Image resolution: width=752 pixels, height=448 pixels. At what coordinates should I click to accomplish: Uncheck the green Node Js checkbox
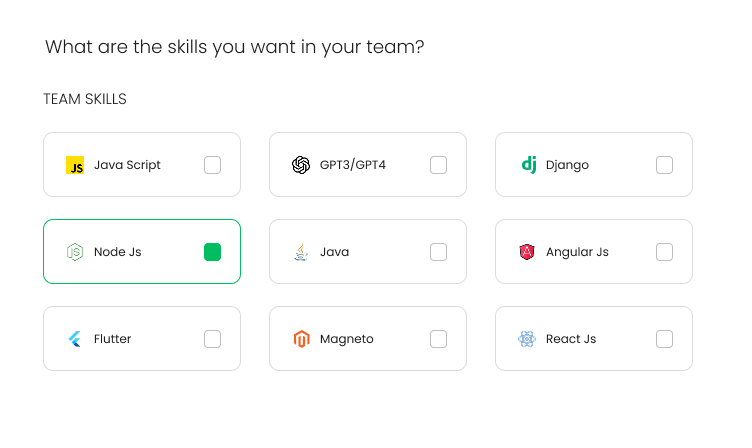click(x=212, y=252)
